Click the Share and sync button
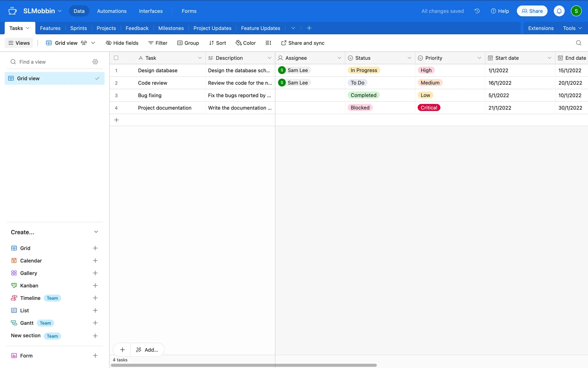The width and height of the screenshot is (588, 368). [303, 43]
